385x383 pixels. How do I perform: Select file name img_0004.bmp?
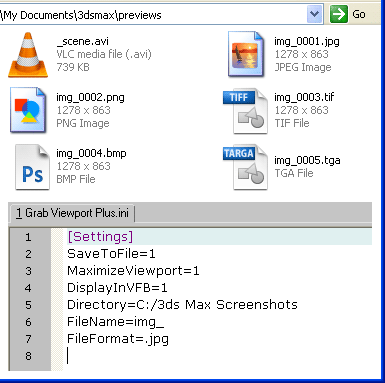(x=91, y=153)
